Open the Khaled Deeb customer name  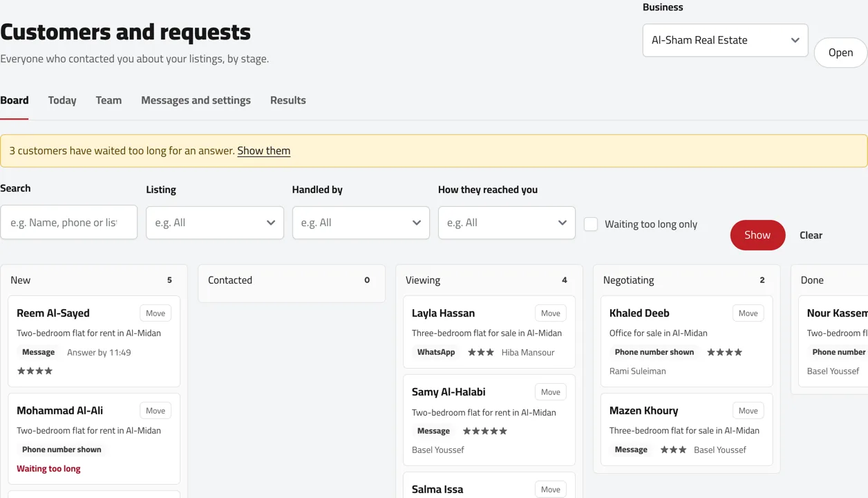[x=639, y=313]
